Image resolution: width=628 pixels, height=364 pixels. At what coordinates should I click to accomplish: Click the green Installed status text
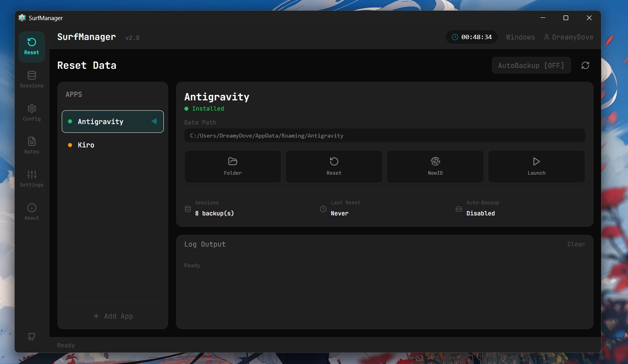tap(208, 109)
